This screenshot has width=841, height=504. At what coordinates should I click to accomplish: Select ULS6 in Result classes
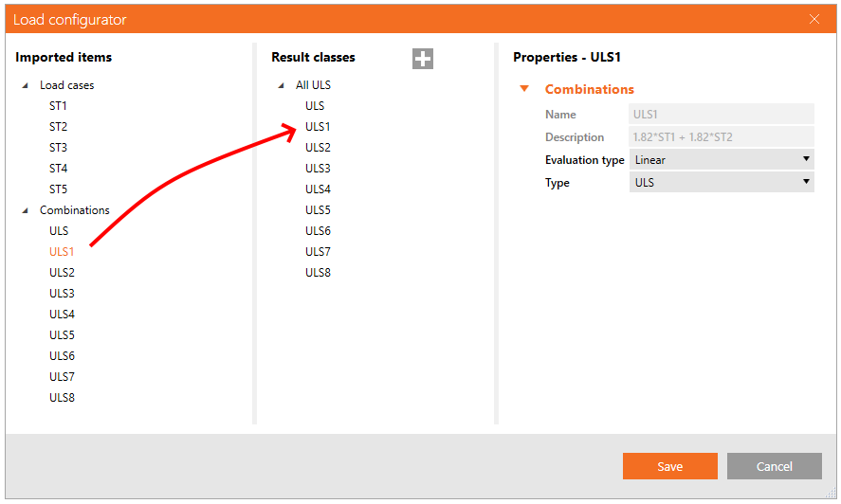click(318, 231)
